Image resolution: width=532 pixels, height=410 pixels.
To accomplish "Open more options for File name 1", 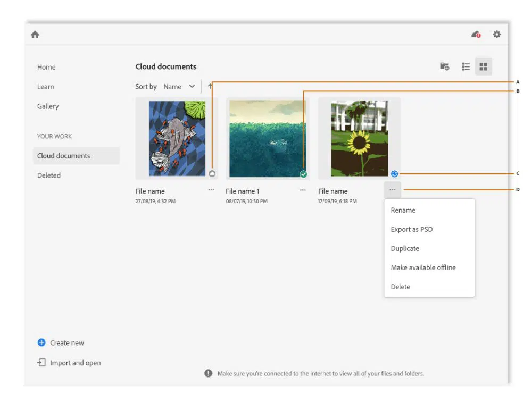I will pyautogui.click(x=303, y=190).
